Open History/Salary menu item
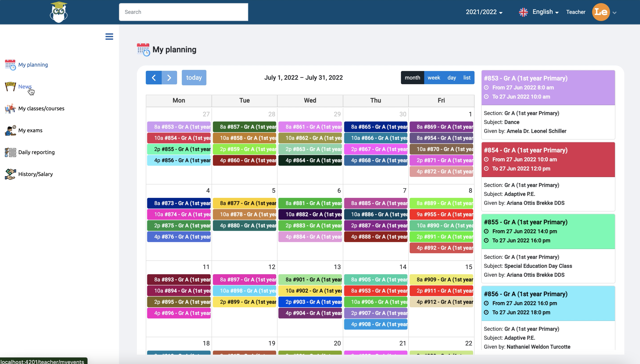The width and height of the screenshot is (640, 364). click(36, 174)
